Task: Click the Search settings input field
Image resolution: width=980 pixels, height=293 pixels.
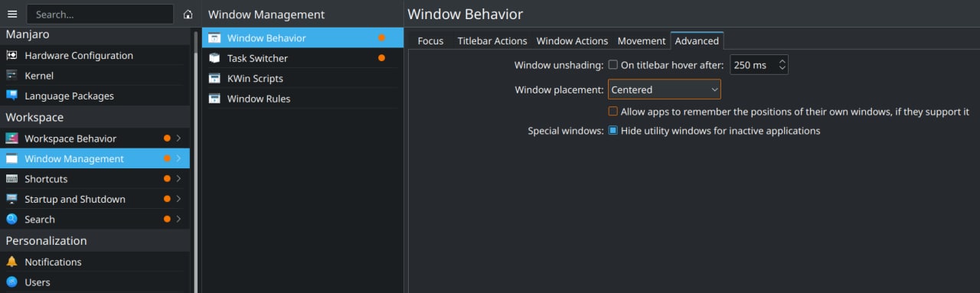Action: [x=100, y=14]
